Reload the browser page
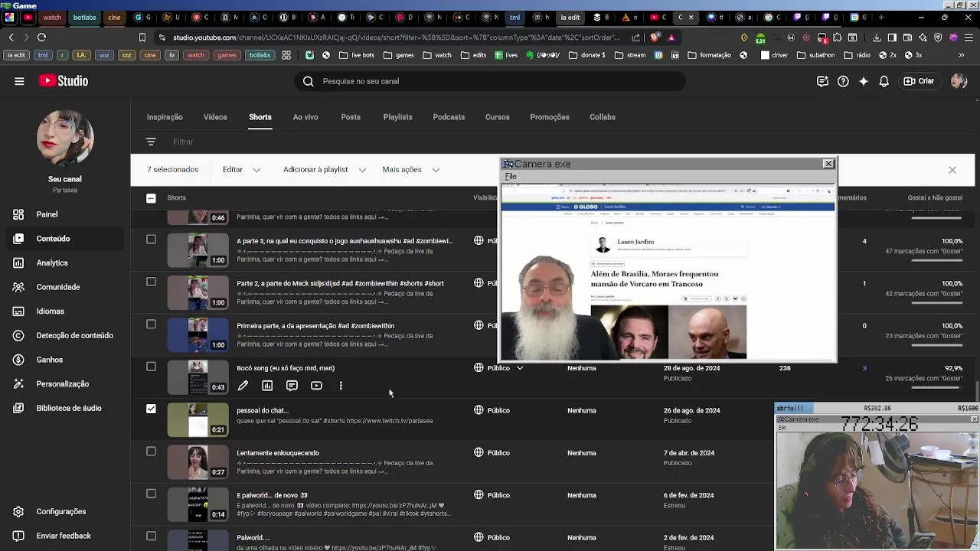Image resolution: width=980 pixels, height=551 pixels. coord(41,37)
